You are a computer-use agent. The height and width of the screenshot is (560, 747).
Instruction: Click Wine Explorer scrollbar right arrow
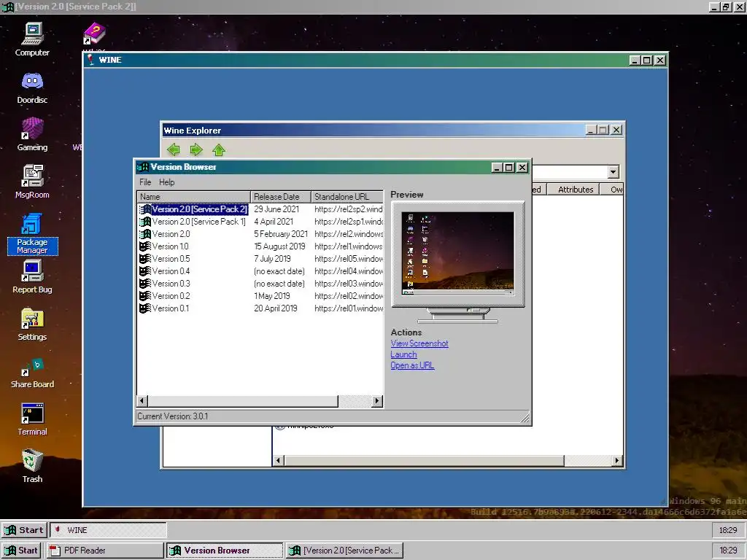(x=617, y=461)
